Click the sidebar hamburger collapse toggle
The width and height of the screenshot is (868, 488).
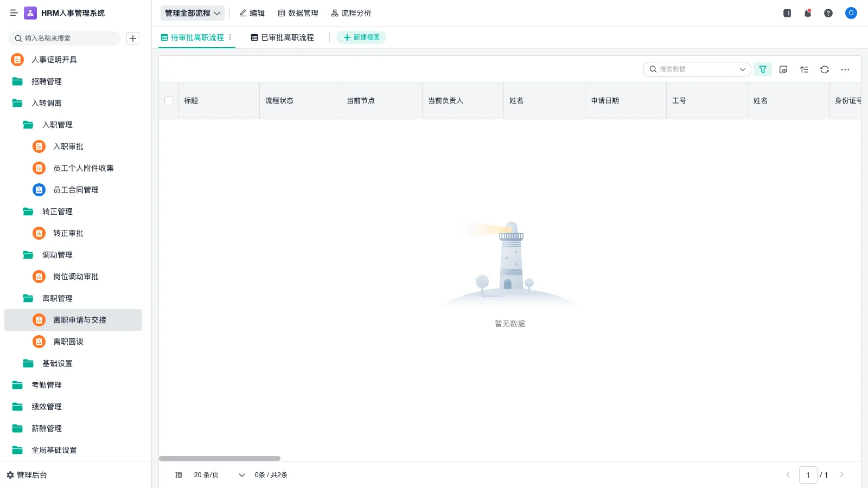14,13
